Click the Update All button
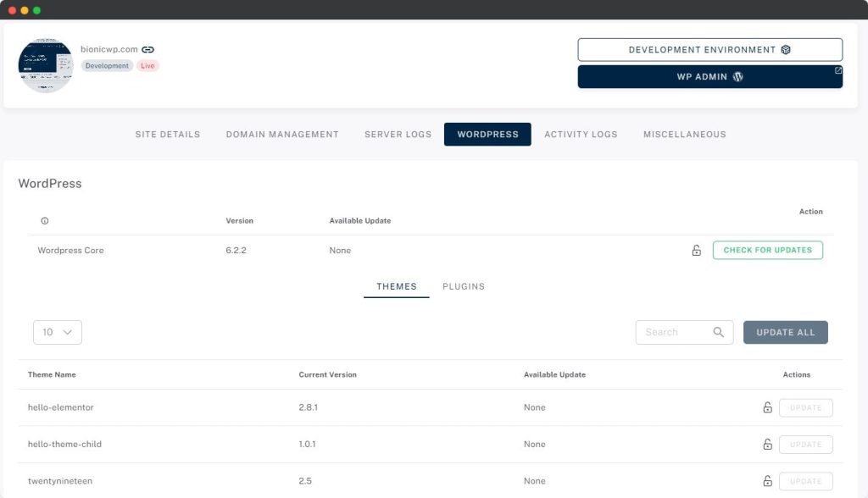Screen dimensions: 868x498 pos(785,332)
